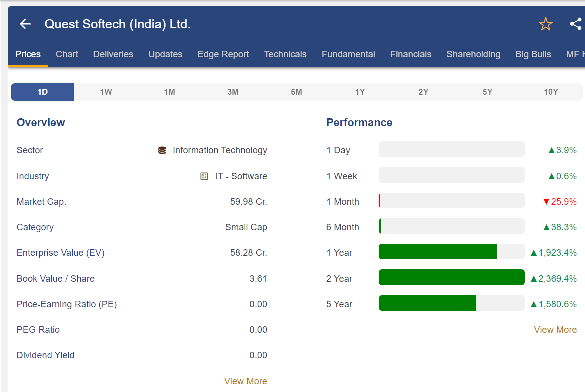Viewport: 585px width, 392px height.
Task: Open the IT - Software industry link
Action: click(x=241, y=176)
